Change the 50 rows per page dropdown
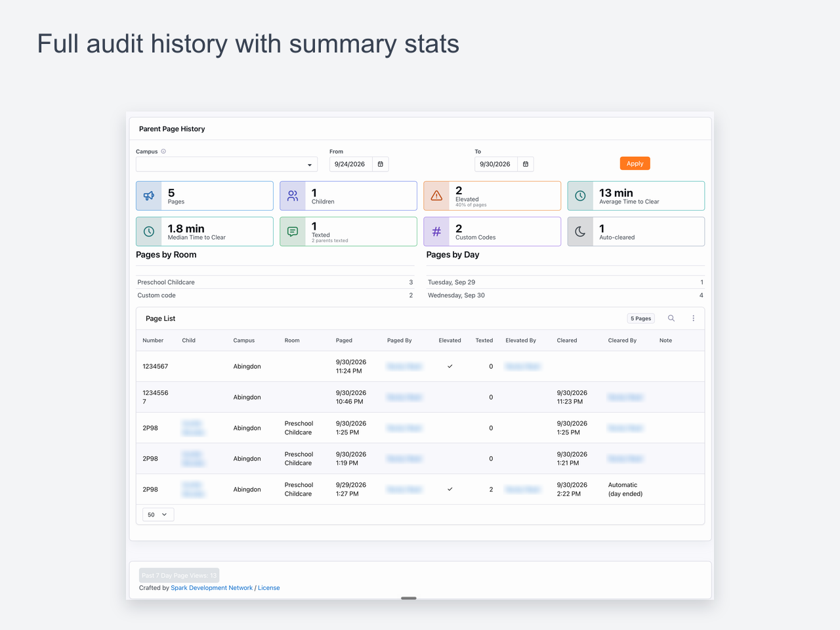Image resolution: width=840 pixels, height=630 pixels. point(158,514)
